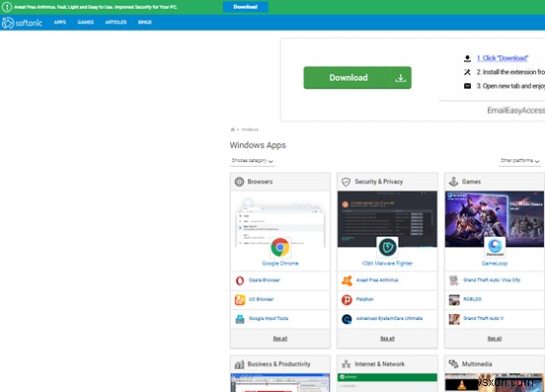This screenshot has height=392, width=545.
Task: Click the EmailEasyAccess text in the ad
Action: tap(515, 111)
